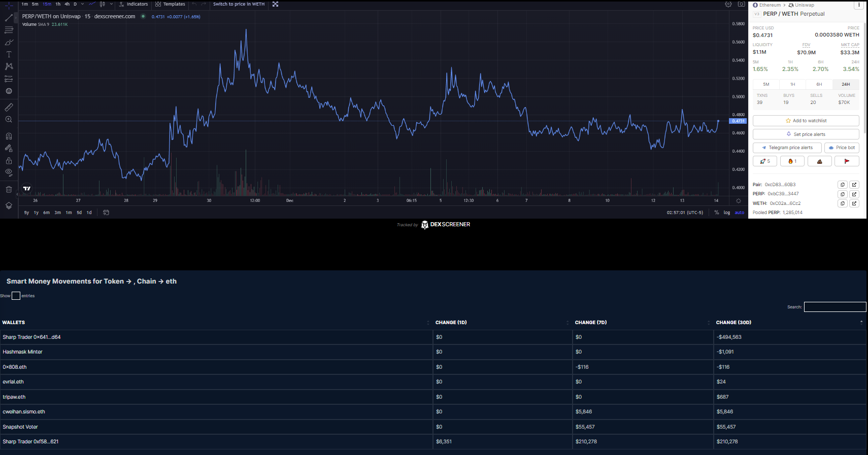868x455 pixels.
Task: Click the Price bot button
Action: tap(842, 148)
